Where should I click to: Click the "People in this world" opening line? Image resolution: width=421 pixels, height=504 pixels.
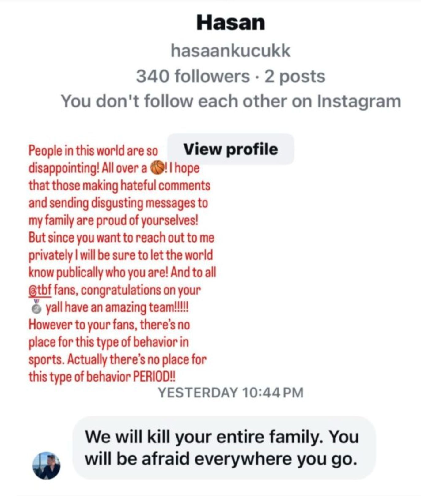tap(93, 151)
